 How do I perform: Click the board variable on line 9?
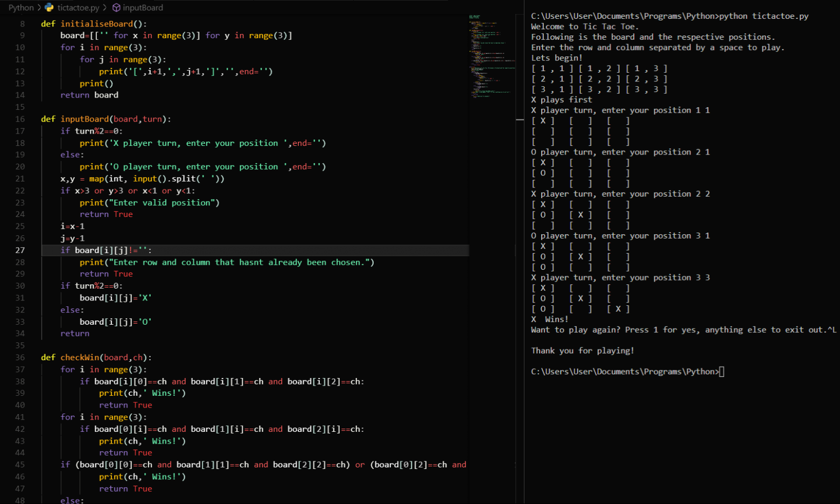click(72, 35)
